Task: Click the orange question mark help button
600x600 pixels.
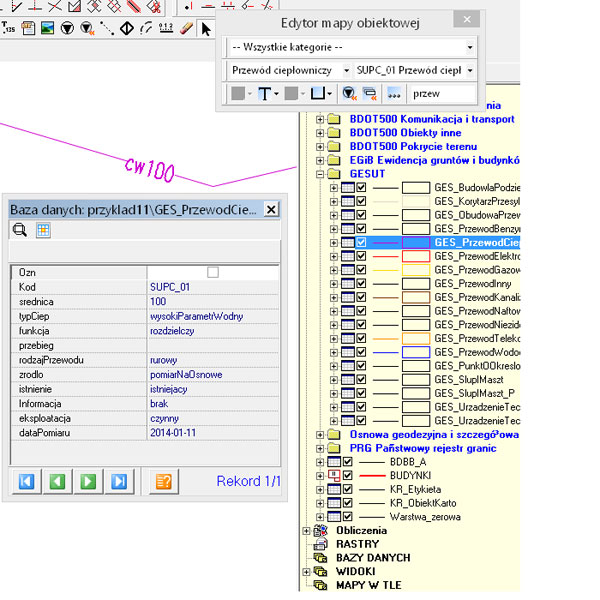Action: click(x=164, y=481)
